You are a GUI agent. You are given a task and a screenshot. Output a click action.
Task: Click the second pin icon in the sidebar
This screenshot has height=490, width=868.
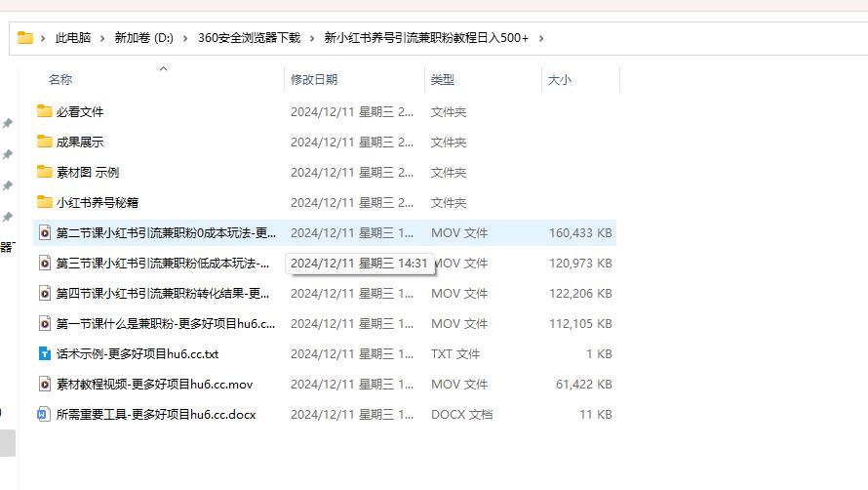pos(8,154)
